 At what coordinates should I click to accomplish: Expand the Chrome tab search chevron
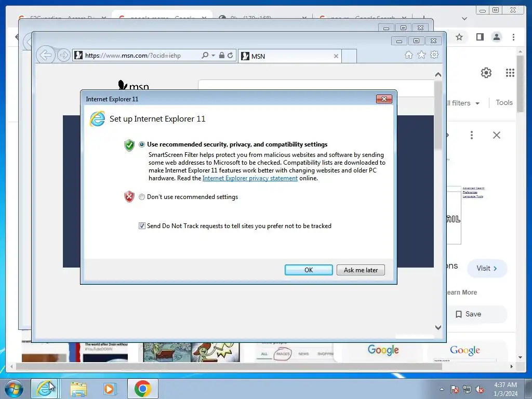(464, 18)
